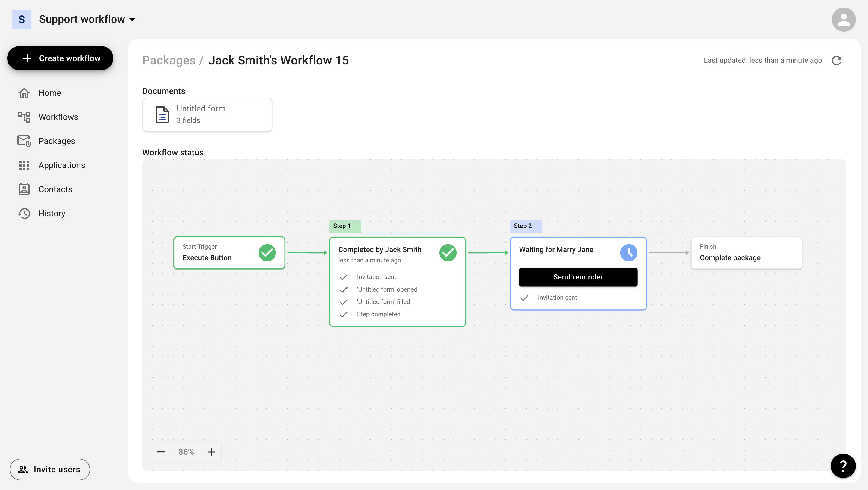Click the "Step completed" status line
The height and width of the screenshot is (490, 868).
tap(379, 314)
